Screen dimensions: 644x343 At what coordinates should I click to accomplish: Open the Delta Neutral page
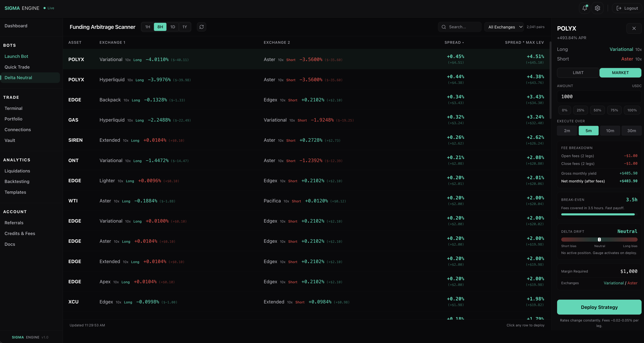point(30,78)
